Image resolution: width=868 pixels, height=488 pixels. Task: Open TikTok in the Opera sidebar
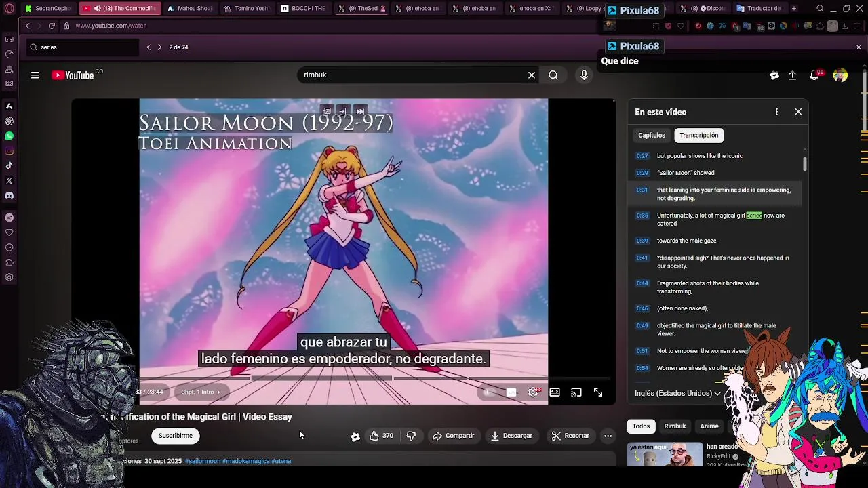tap(9, 166)
